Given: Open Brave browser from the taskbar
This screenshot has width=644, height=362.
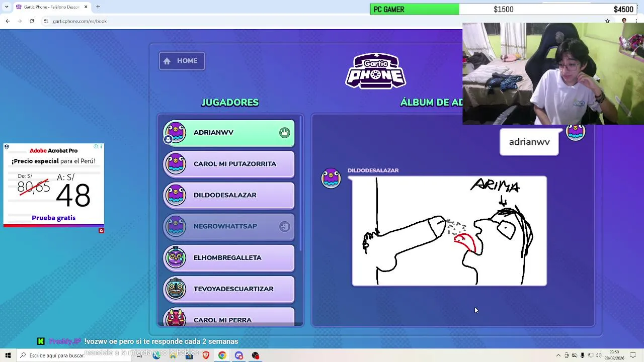Looking at the screenshot, I should click(206, 355).
